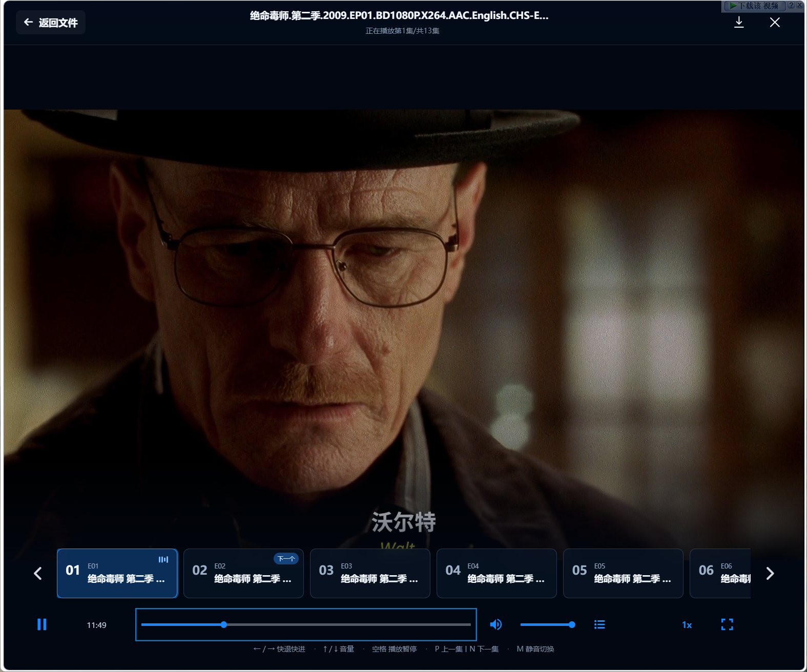Play episode 05 card
The height and width of the screenshot is (672, 807).
point(623,573)
